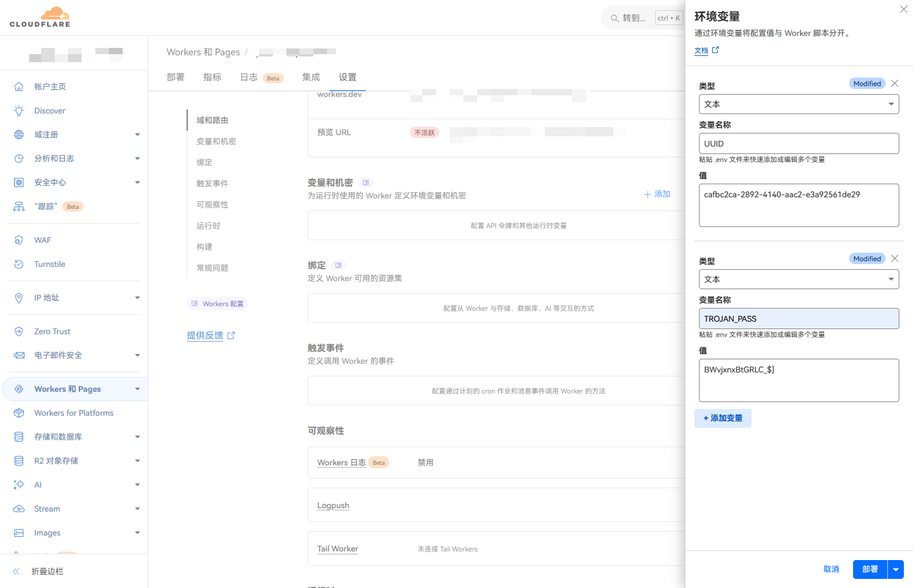Open Workers for Platforms
The height and width of the screenshot is (588, 913).
74,412
